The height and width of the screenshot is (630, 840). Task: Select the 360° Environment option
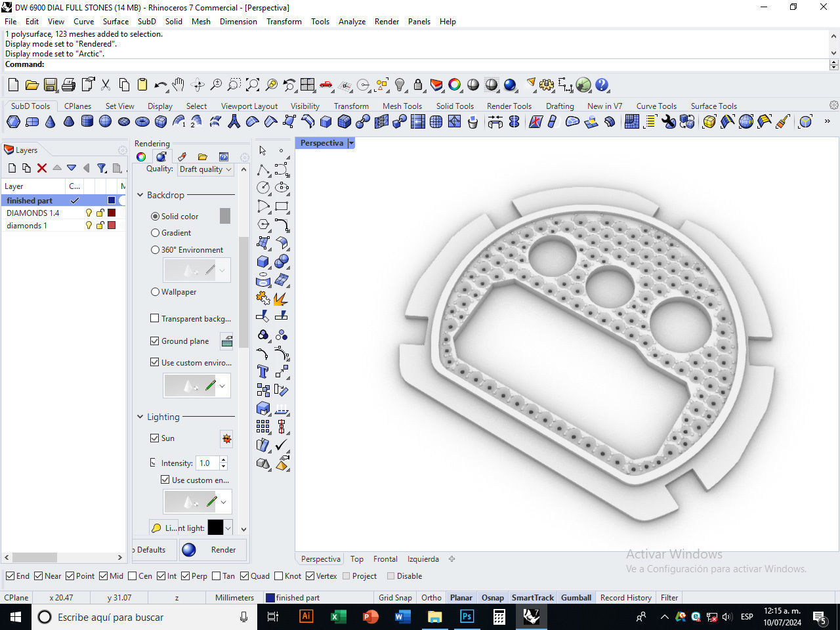click(x=155, y=249)
